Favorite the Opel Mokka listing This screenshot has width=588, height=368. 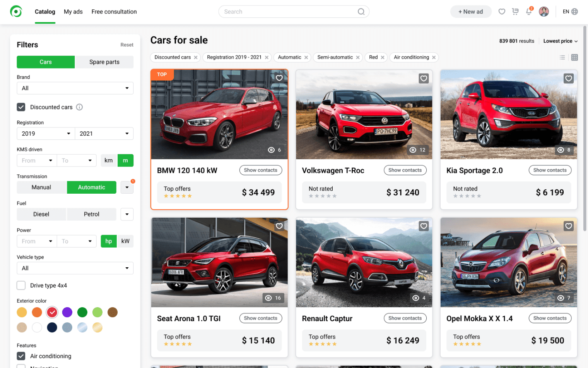[569, 226]
